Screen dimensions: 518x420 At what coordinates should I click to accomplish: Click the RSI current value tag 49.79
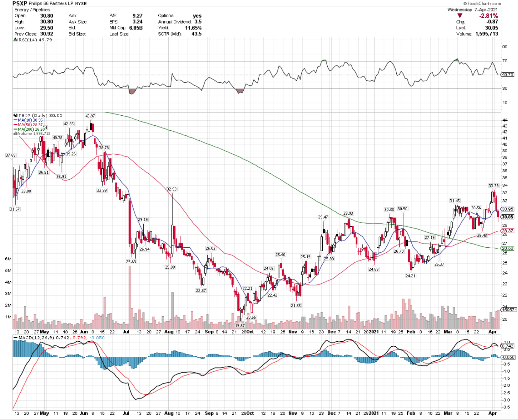click(x=508, y=75)
